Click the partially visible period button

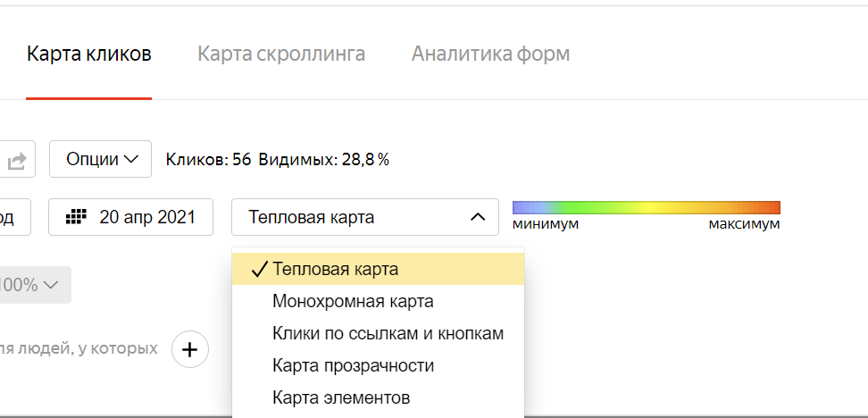point(15,217)
